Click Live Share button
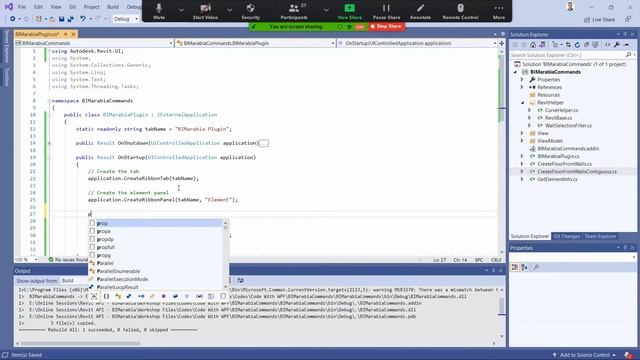The image size is (640, 360). point(599,19)
